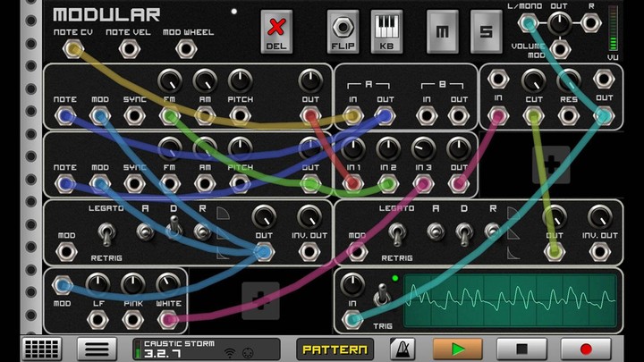Toggle right envelope A curve switch
The height and width of the screenshot is (362, 644).
(x=436, y=232)
